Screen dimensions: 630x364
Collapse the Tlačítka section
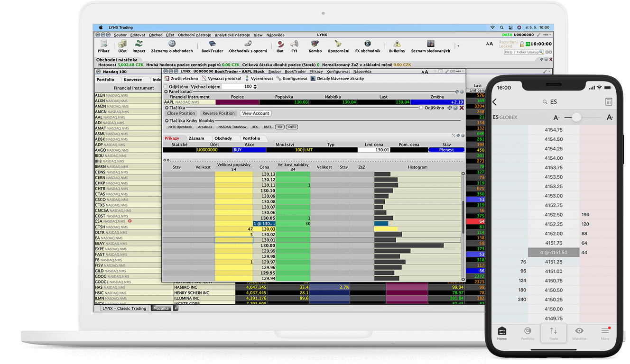(x=166, y=108)
